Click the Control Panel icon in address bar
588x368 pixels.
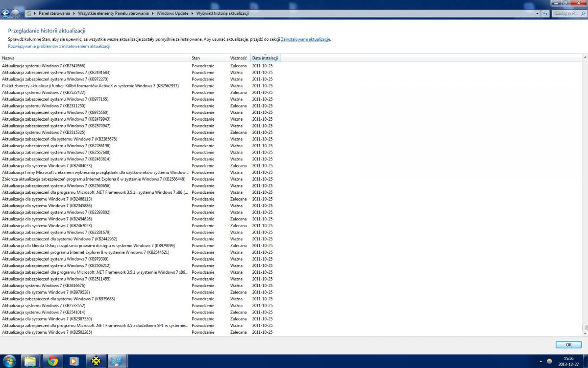pos(29,13)
